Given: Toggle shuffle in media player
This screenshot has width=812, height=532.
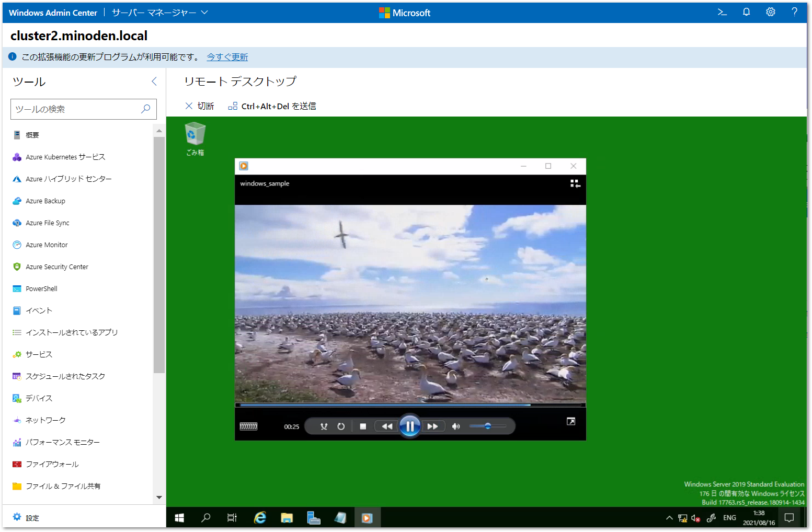Looking at the screenshot, I should pos(324,426).
